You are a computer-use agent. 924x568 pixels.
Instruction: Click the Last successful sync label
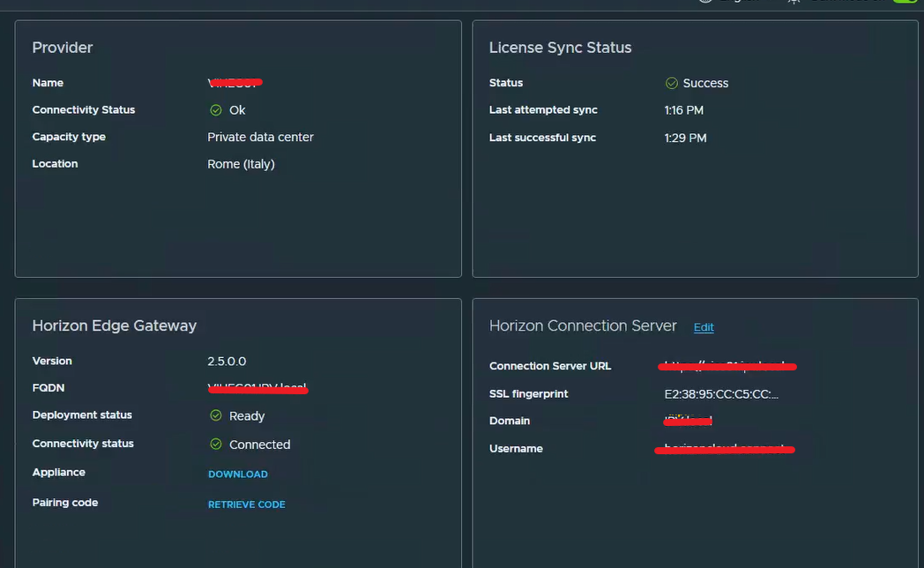[543, 138]
